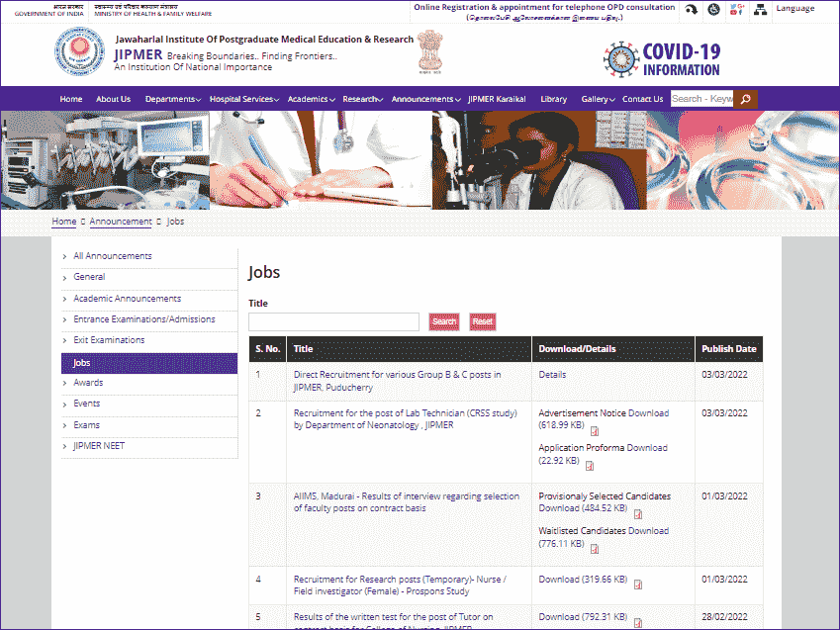Click the search magnifier icon in the navbar
The width and height of the screenshot is (840, 630).
point(744,98)
